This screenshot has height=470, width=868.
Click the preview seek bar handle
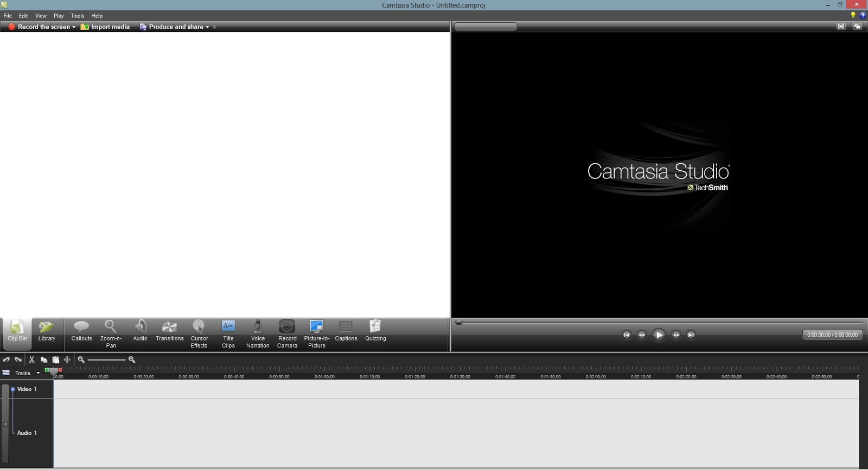459,323
